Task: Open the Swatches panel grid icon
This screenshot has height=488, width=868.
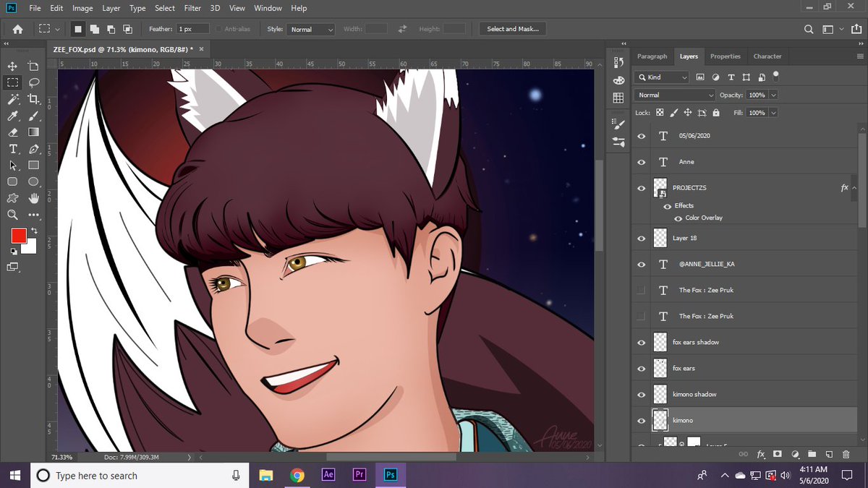Action: coord(618,98)
